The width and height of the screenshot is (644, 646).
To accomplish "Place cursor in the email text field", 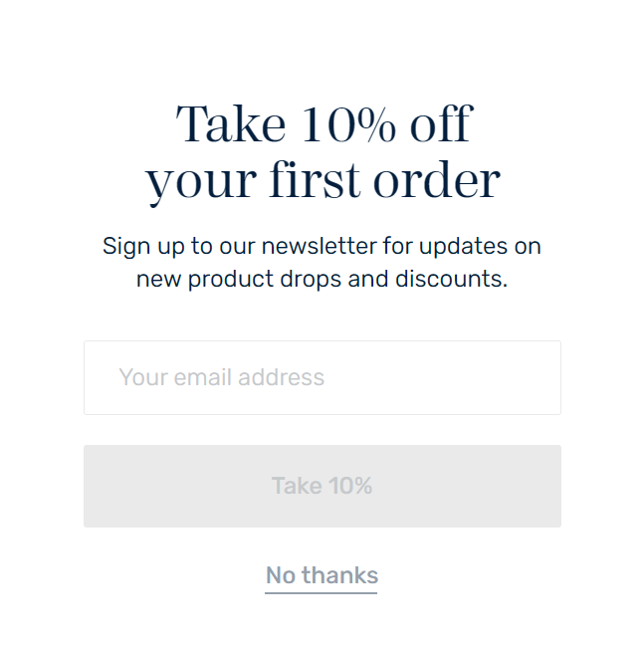I will click(x=322, y=377).
